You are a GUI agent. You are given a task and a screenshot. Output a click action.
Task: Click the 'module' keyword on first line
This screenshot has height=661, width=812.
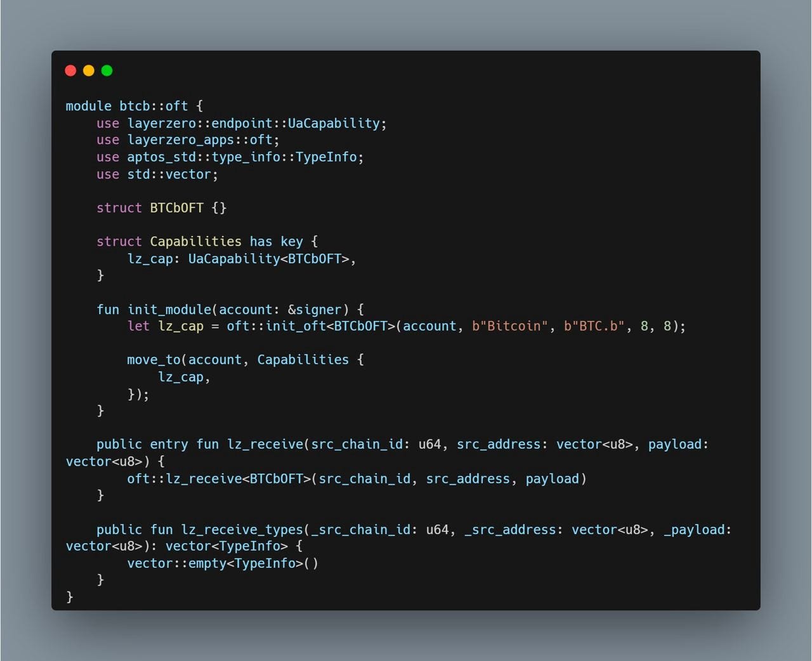coord(89,106)
